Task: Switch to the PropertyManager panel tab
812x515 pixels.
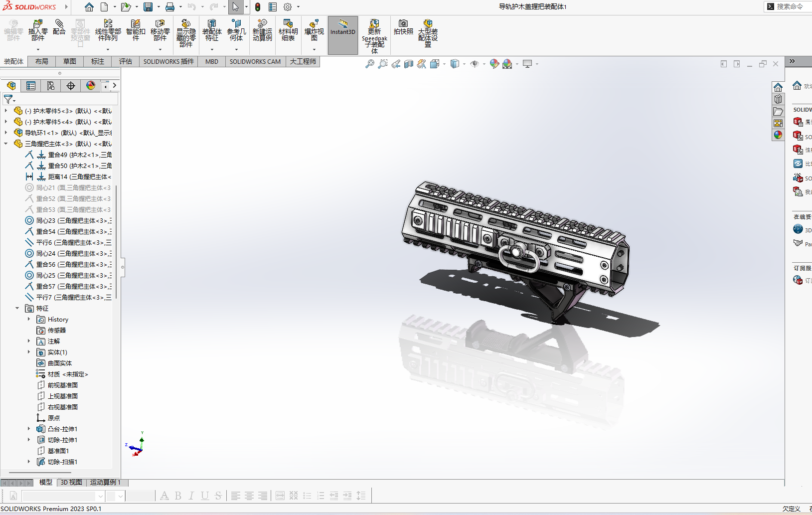Action: coord(31,86)
